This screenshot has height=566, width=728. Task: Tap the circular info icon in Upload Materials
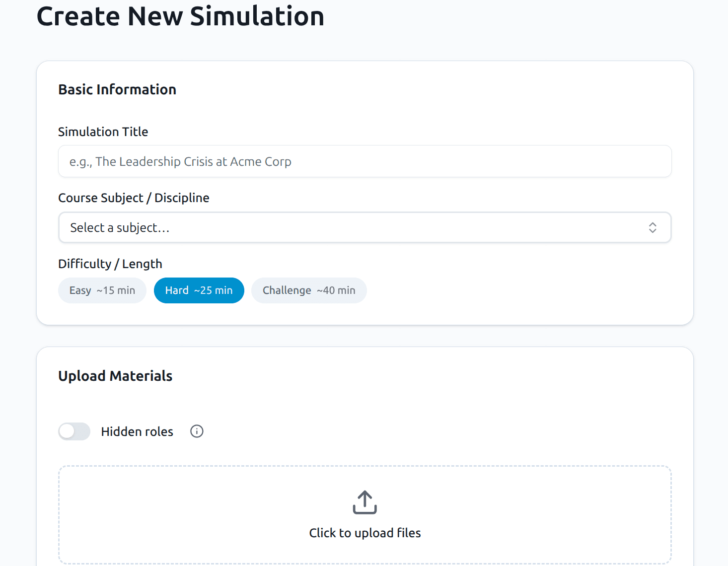click(197, 431)
